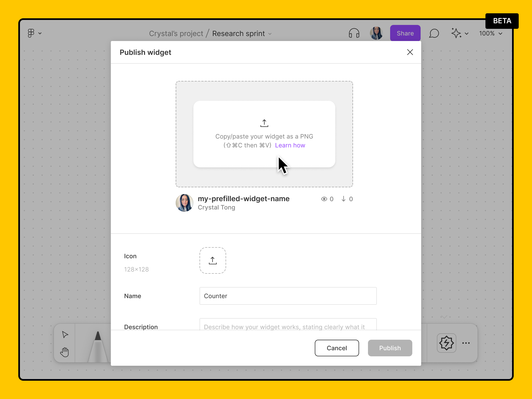Viewport: 532px width, 399px height.
Task: Click the downloads arrow count icon
Action: (x=344, y=199)
